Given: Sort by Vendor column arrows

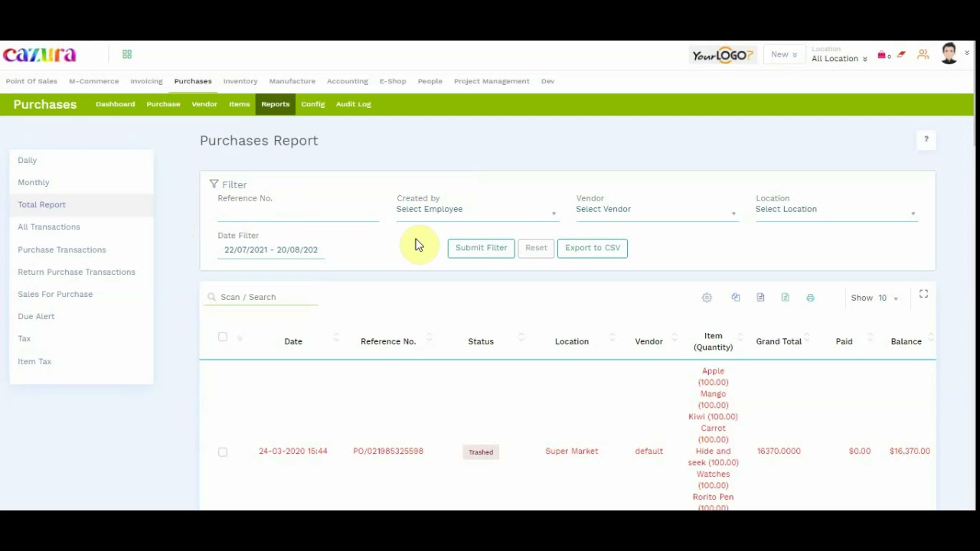Looking at the screenshot, I should pyautogui.click(x=675, y=337).
